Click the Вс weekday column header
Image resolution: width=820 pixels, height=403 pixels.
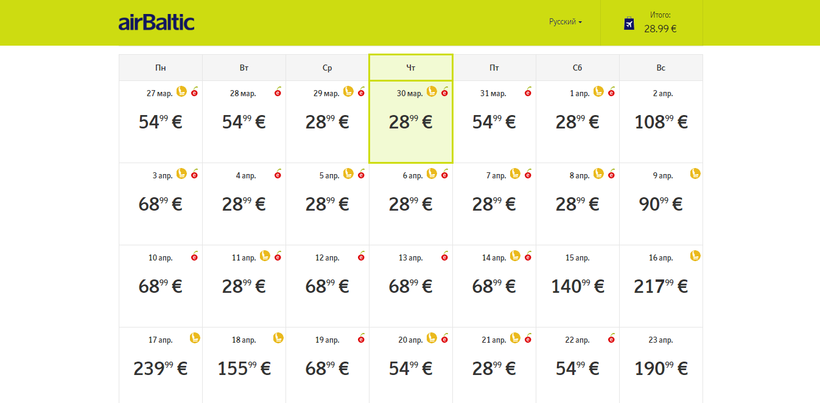click(x=660, y=68)
